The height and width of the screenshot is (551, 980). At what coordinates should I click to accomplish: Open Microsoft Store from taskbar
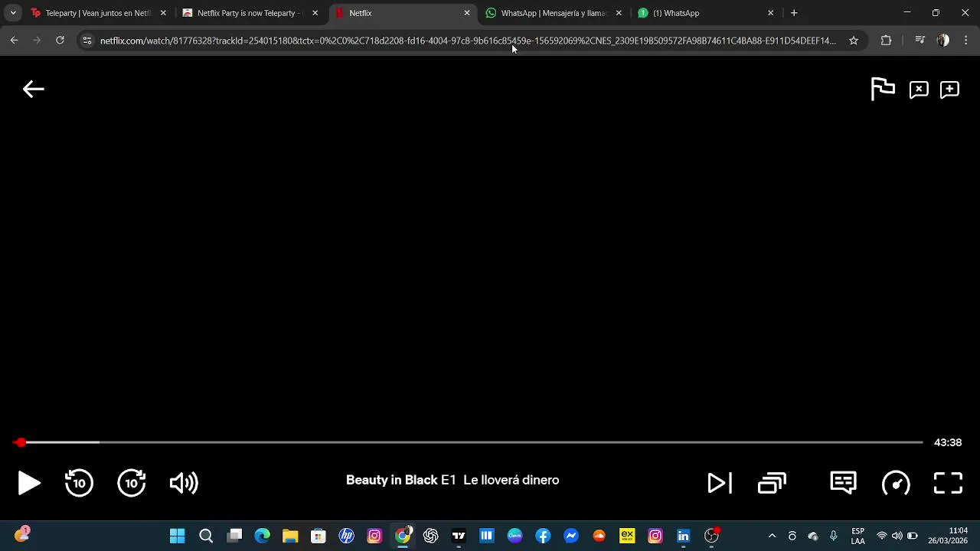coord(318,536)
